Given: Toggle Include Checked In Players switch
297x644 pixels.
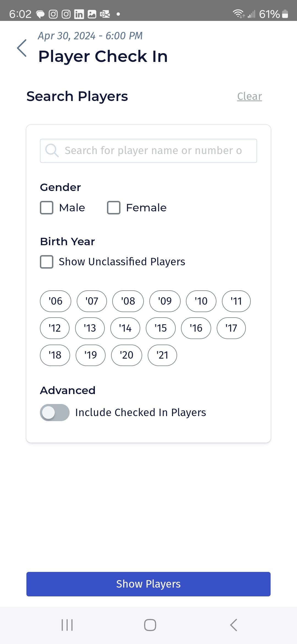Looking at the screenshot, I should (55, 413).
